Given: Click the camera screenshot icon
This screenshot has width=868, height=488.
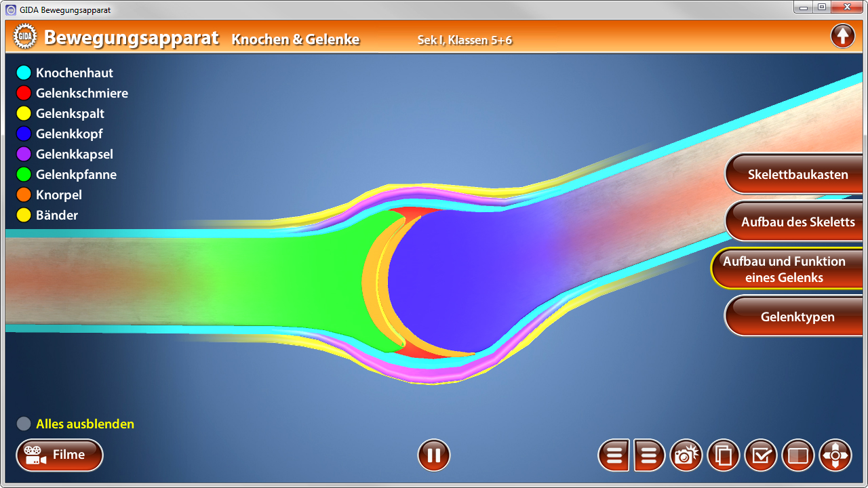Looking at the screenshot, I should [686, 455].
